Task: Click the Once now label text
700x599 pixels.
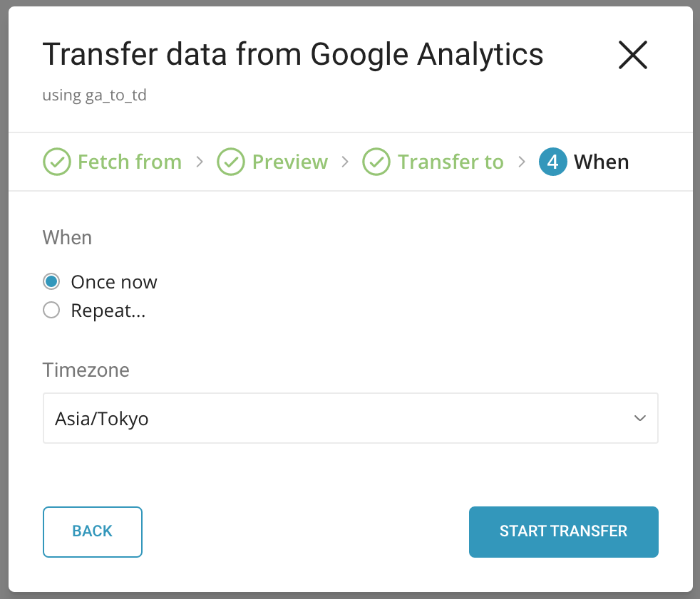Action: (114, 282)
